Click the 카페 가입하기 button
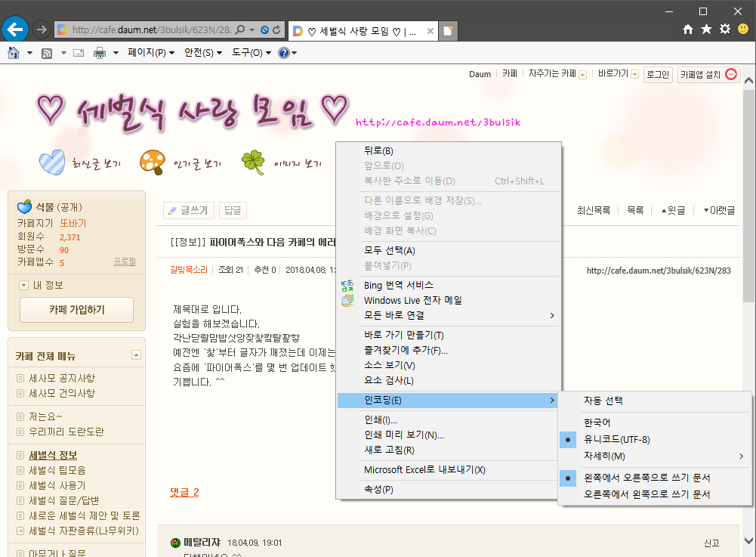This screenshot has height=557, width=756. point(76,309)
